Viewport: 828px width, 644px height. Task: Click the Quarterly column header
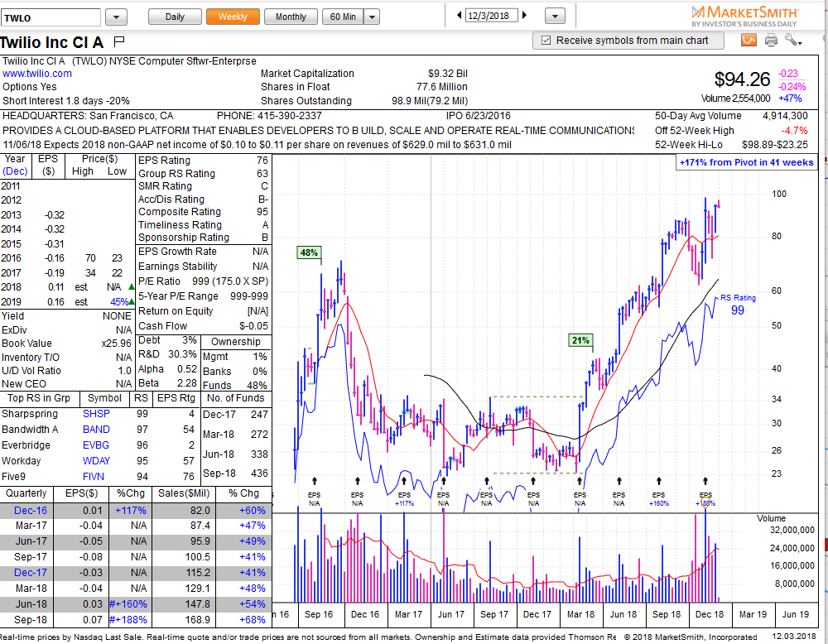point(26,493)
